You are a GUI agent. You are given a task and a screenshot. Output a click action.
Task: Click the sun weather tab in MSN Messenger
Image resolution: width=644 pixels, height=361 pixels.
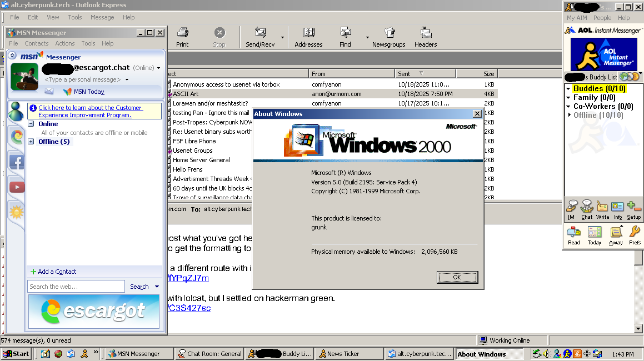coord(17,212)
